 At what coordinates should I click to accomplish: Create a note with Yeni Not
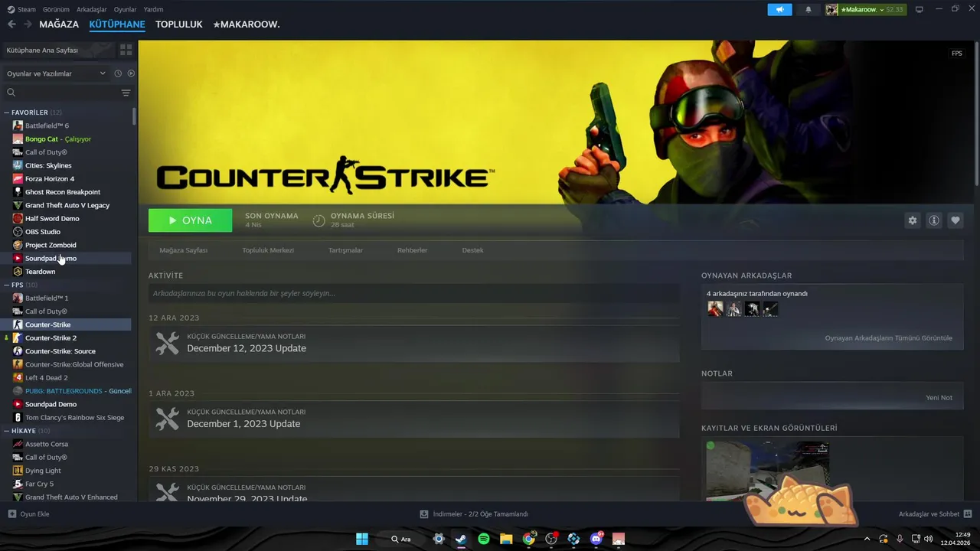tap(939, 398)
